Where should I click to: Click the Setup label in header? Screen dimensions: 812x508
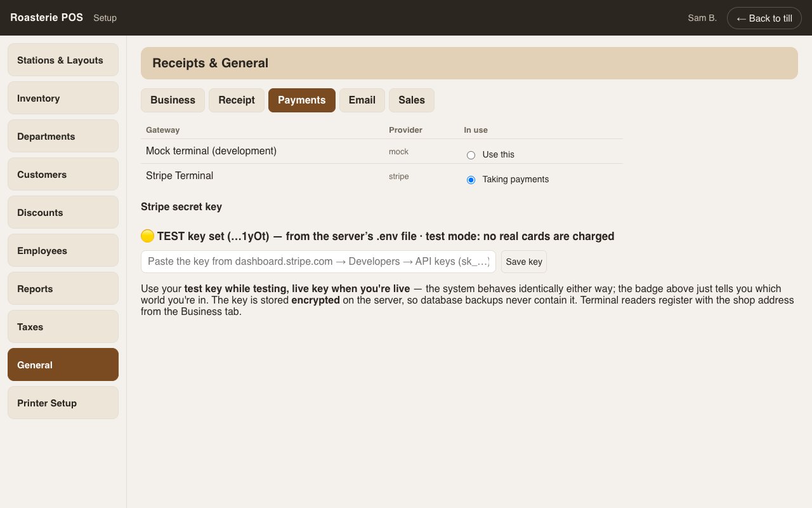105,18
